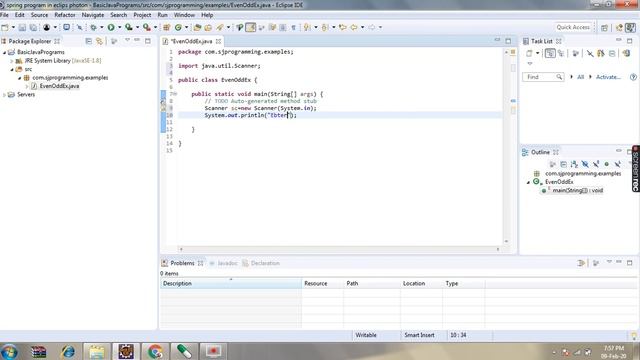The height and width of the screenshot is (360, 640).
Task: Click the Save All toolbar icon
Action: point(33,27)
